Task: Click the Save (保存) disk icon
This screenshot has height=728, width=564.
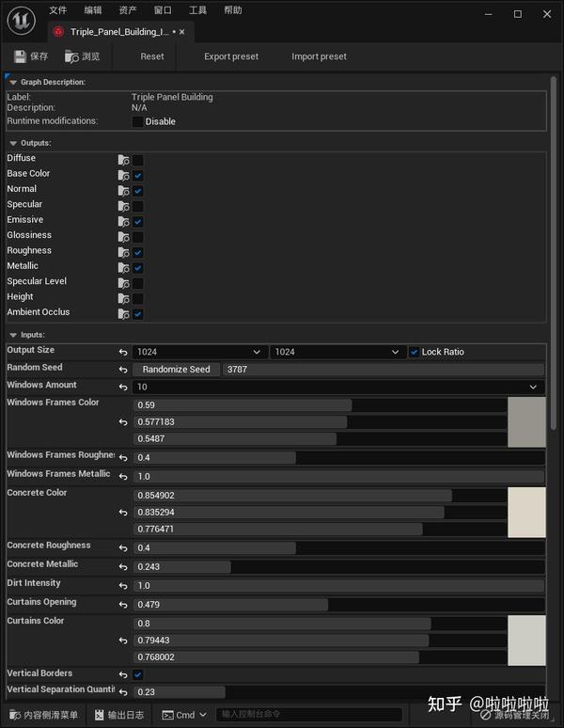Action: click(21, 56)
